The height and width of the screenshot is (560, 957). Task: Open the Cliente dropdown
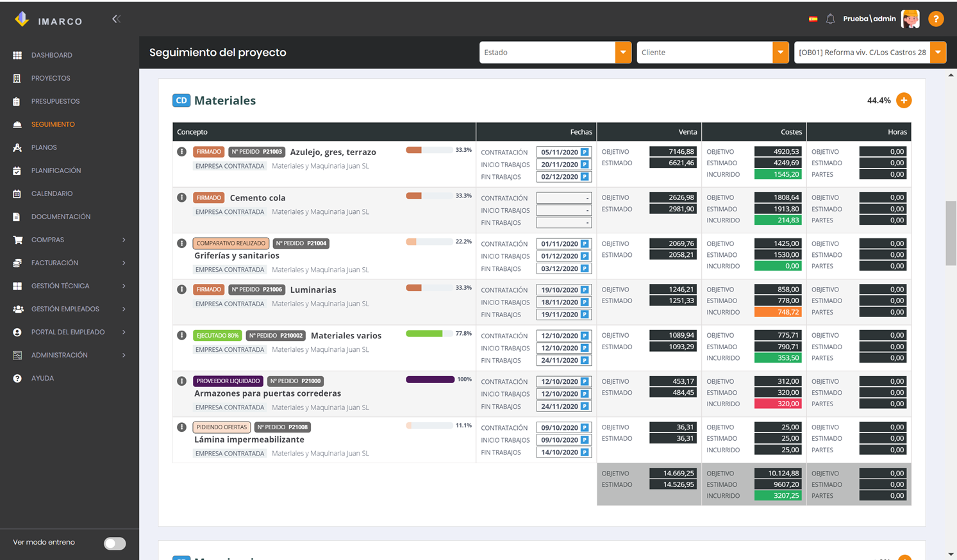point(712,53)
